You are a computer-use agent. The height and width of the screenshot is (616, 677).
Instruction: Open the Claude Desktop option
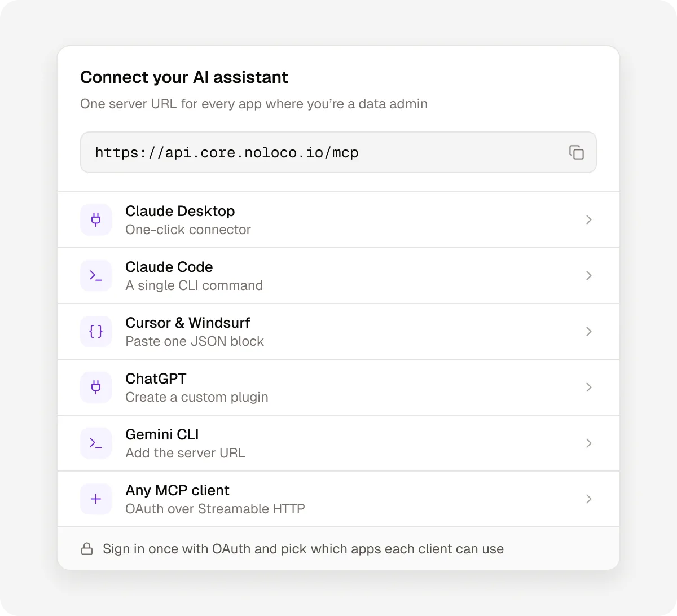tap(338, 220)
